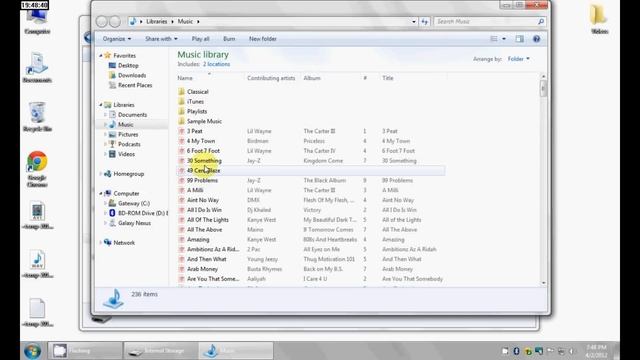The height and width of the screenshot is (360, 640).
Task: Open the Music taskbar button
Action: point(236,351)
